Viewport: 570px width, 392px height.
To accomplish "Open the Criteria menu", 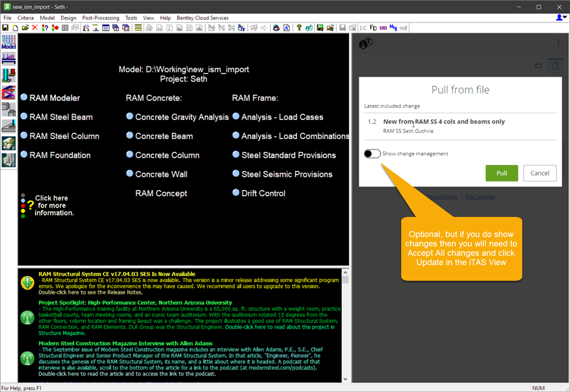I will pyautogui.click(x=26, y=18).
